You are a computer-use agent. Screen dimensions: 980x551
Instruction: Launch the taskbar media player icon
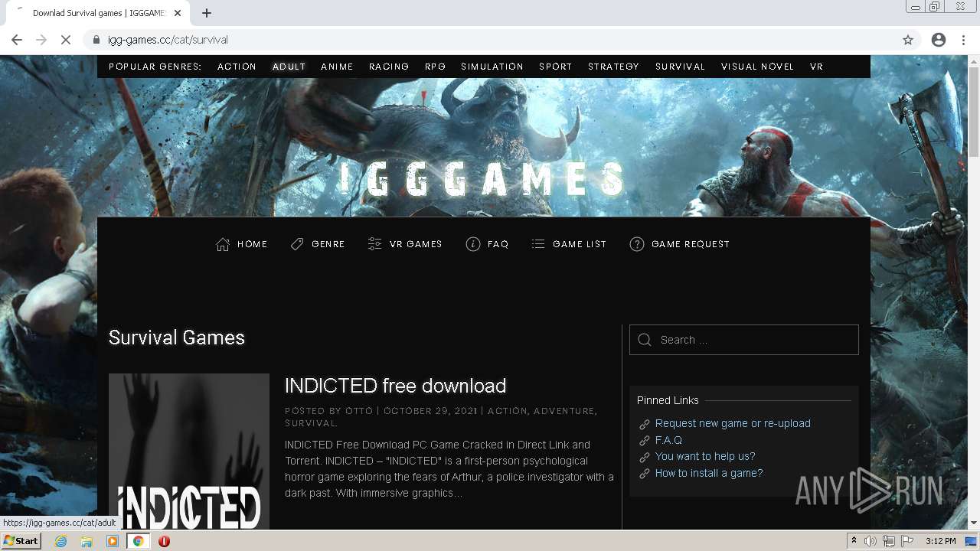(113, 541)
